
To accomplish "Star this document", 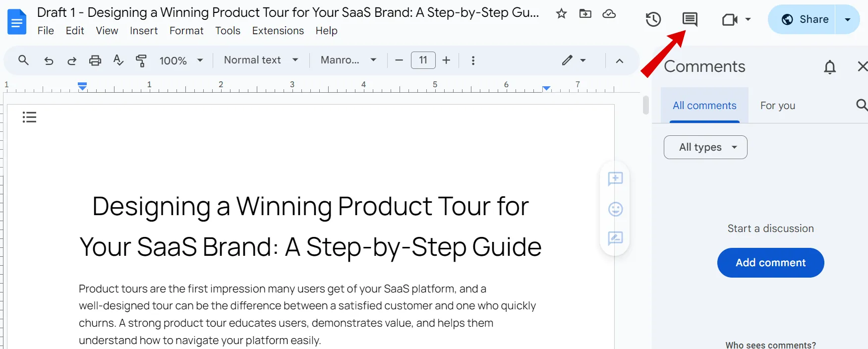I will point(561,14).
